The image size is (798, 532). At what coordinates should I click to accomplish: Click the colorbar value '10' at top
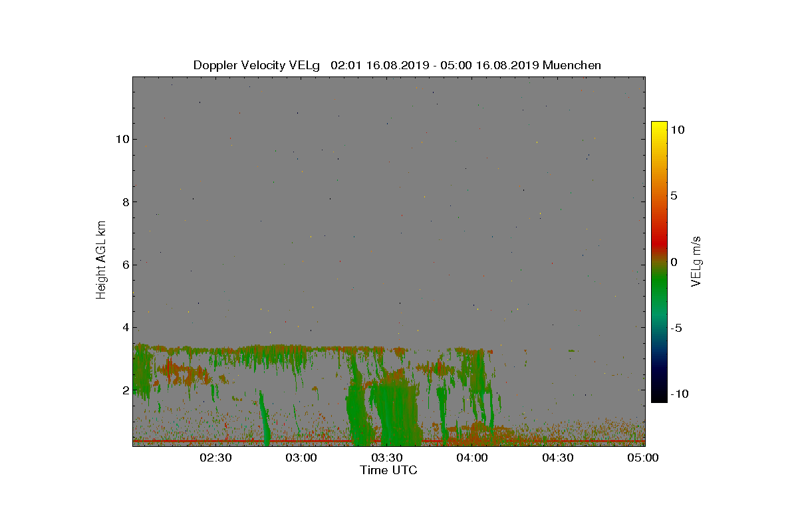(677, 130)
